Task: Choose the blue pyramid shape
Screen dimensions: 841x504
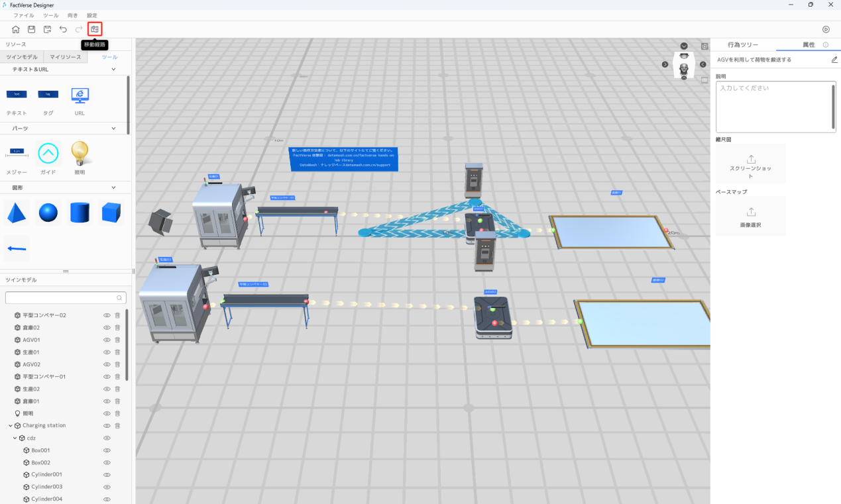Action: (17, 212)
